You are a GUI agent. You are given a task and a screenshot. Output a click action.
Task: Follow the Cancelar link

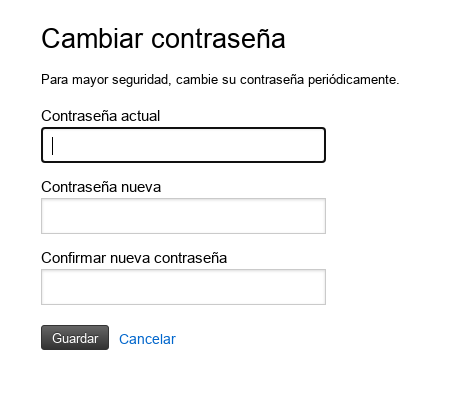pos(147,339)
